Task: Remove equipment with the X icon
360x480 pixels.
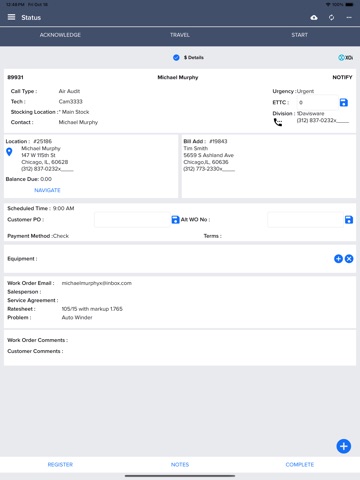Action: [349, 259]
